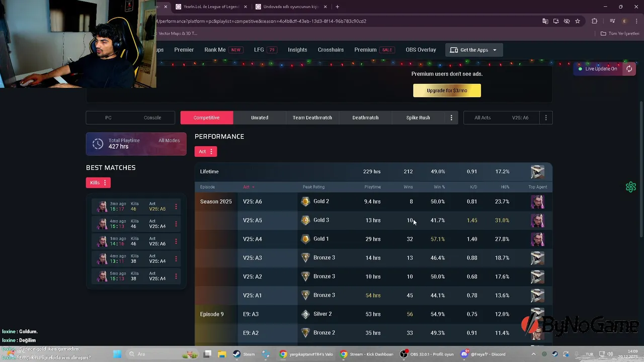
Task: Open All Modes playtime selector
Action: point(169,141)
